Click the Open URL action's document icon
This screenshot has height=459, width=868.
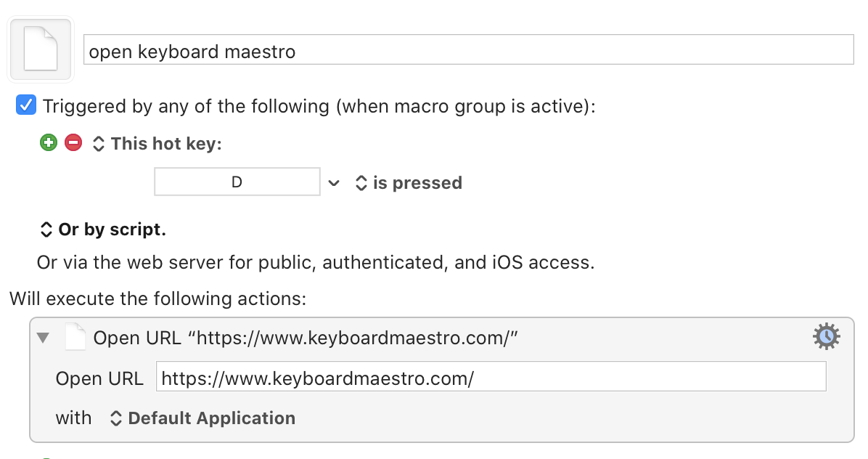tap(75, 337)
